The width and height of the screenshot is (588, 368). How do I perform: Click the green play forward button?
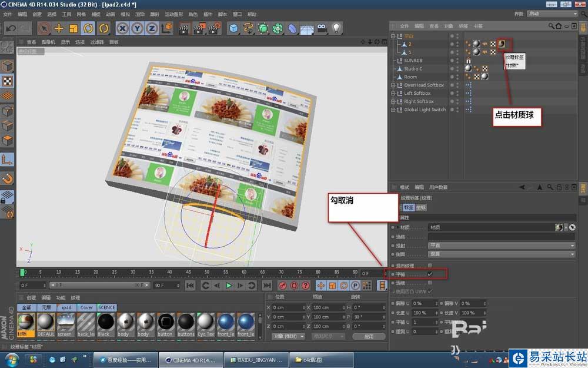point(229,286)
